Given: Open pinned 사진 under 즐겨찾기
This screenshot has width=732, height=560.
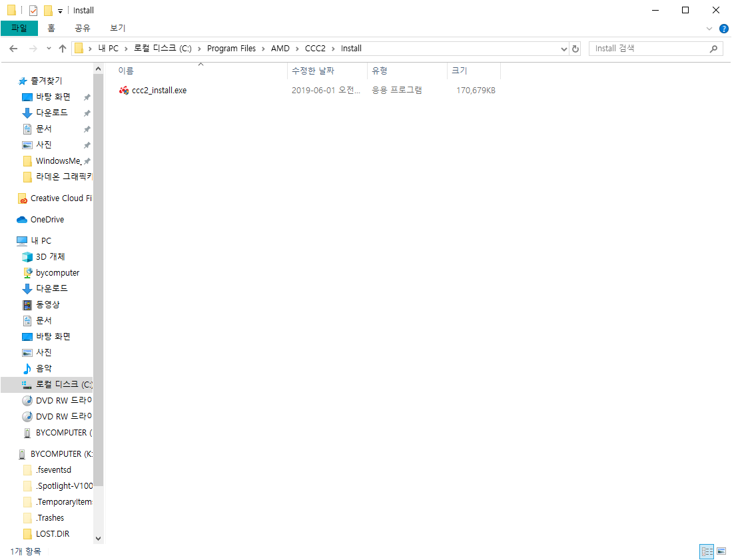Looking at the screenshot, I should click(x=44, y=144).
